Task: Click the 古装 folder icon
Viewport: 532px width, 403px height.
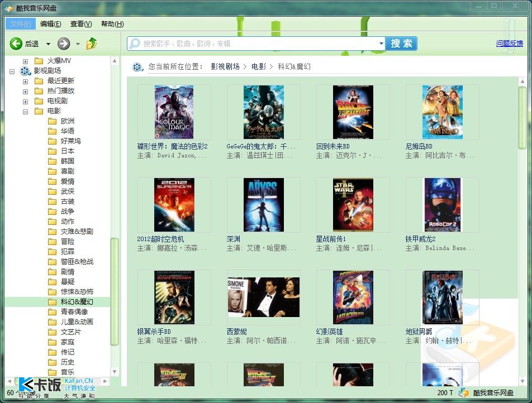Action: 53,201
